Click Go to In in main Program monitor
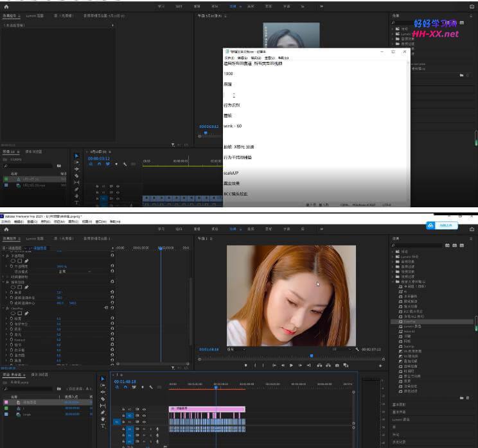This screenshot has width=478, height=448. (274, 365)
